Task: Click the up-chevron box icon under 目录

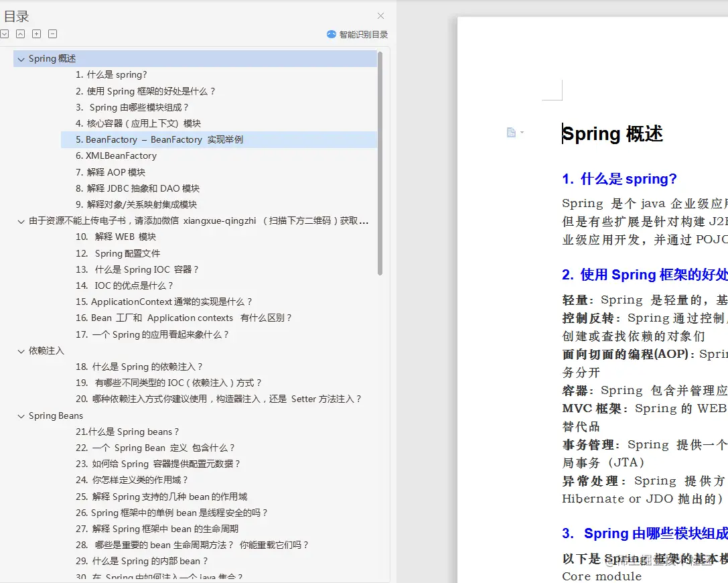Action: tap(21, 34)
